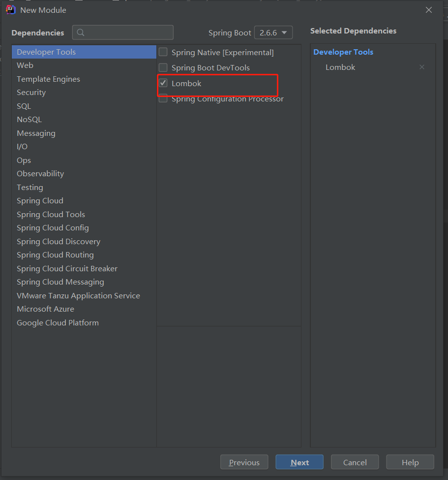Image resolution: width=448 pixels, height=480 pixels.
Task: Select Spring Cloud Tools category
Action: (84, 214)
